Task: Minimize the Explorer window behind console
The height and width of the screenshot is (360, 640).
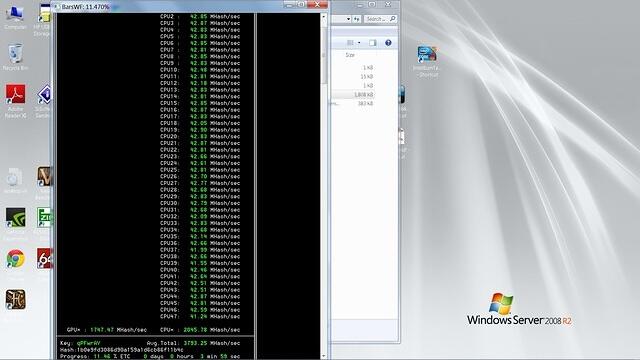Action: click(x=359, y=4)
